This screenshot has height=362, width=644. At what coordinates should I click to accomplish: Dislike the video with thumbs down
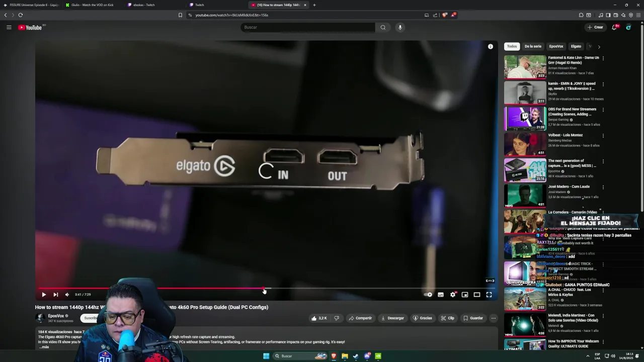tap(337, 318)
